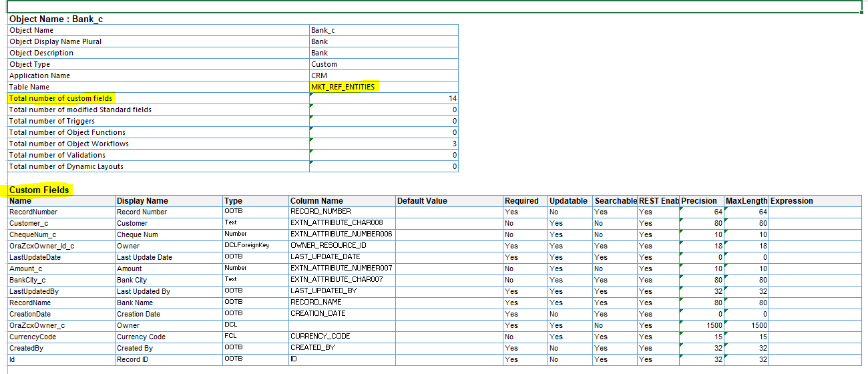Select the 'Type' column header
The width and height of the screenshot is (868, 374).
[x=255, y=201]
